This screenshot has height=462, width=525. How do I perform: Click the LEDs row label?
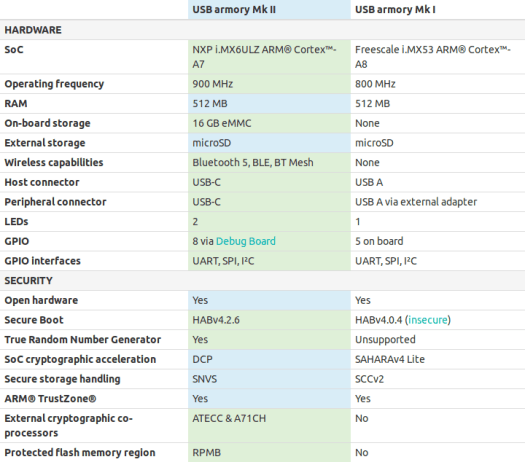16,222
